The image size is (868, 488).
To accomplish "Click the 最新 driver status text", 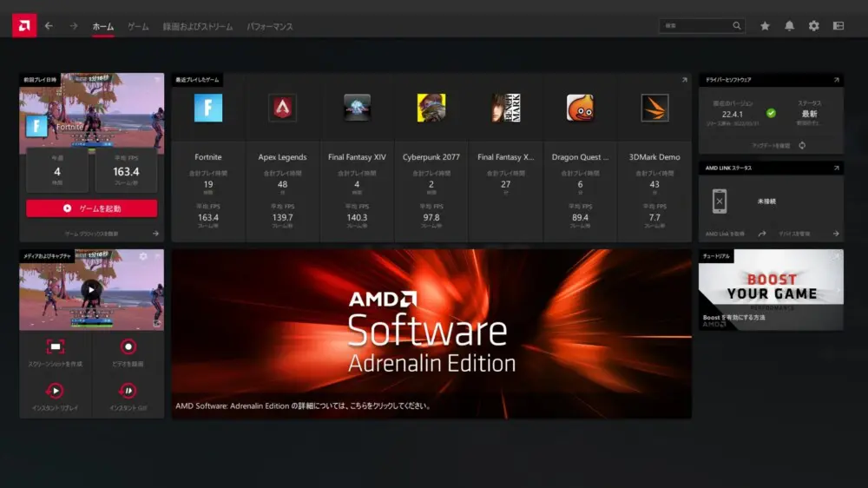I will [x=809, y=114].
